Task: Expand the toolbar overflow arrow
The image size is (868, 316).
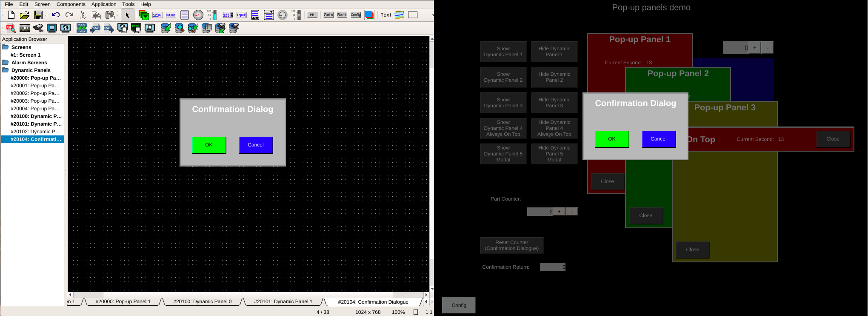Action: coord(432,15)
